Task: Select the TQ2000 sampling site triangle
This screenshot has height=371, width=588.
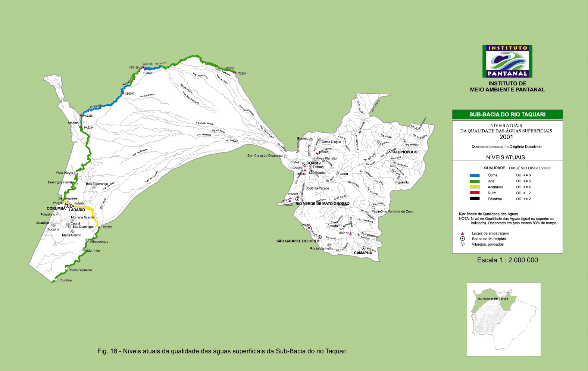Action: click(x=99, y=227)
